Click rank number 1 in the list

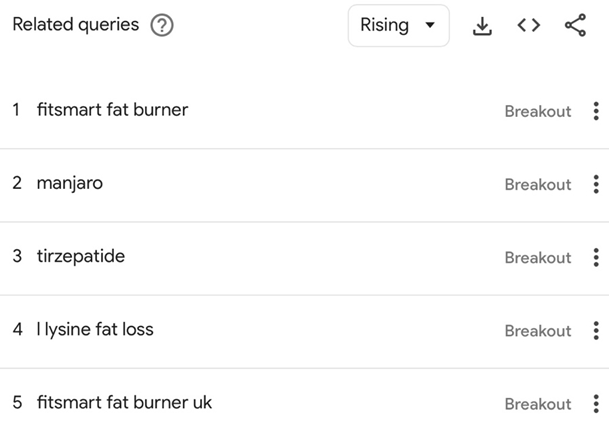[16, 110]
